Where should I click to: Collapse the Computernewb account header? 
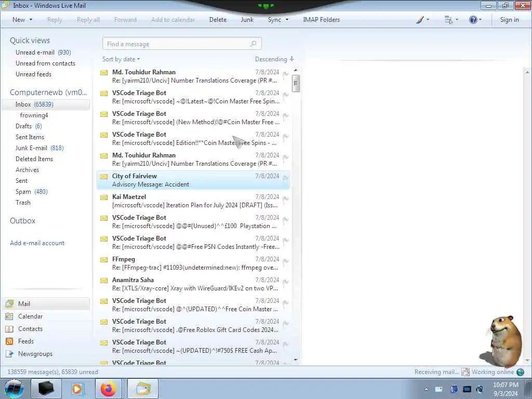(x=48, y=92)
